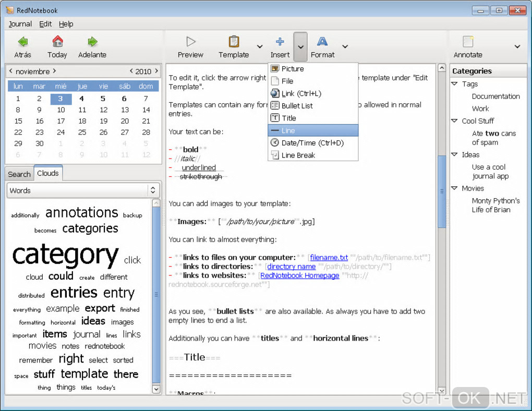Collapse the Cool Stuff category
This screenshot has height=411, width=532.
point(454,121)
